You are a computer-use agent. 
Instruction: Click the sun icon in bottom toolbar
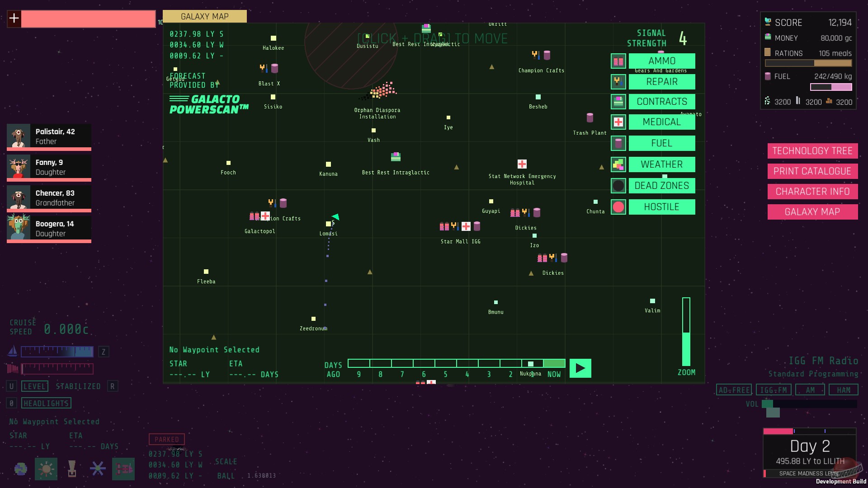[46, 469]
